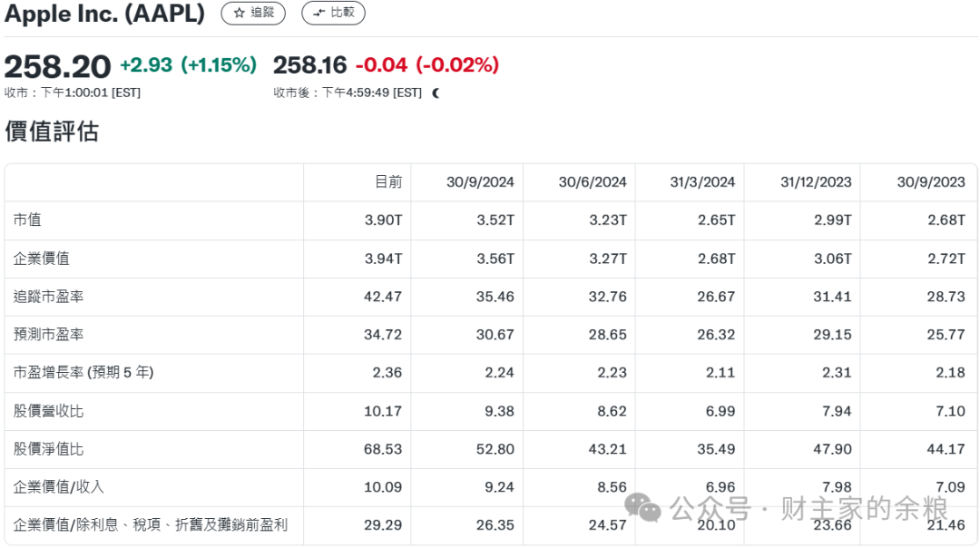Click price-to-book value 44.17

click(946, 448)
